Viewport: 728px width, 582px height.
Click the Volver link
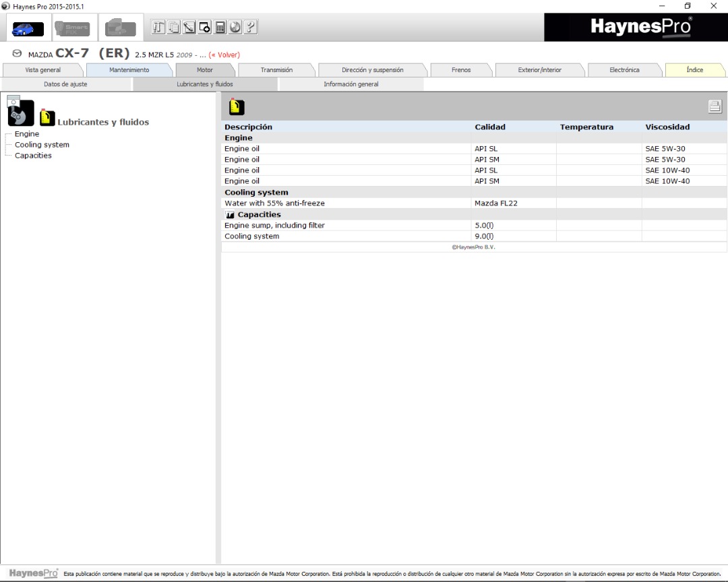point(224,55)
